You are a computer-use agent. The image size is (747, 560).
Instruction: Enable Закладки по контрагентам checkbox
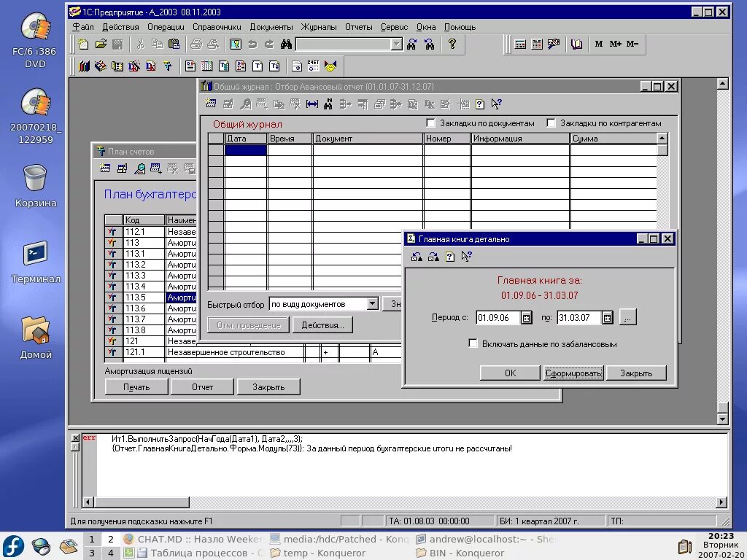pos(551,123)
